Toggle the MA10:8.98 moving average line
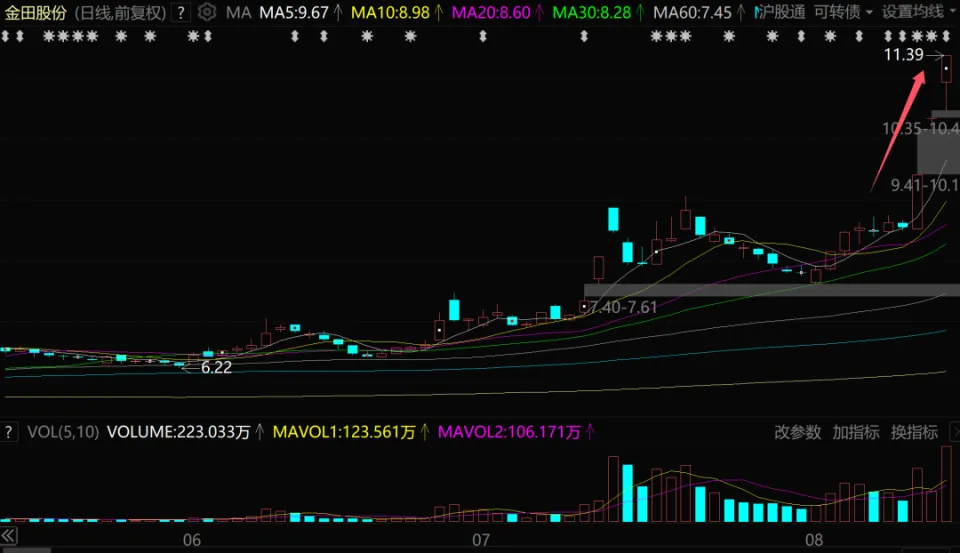This screenshot has height=553, width=960. (x=390, y=12)
